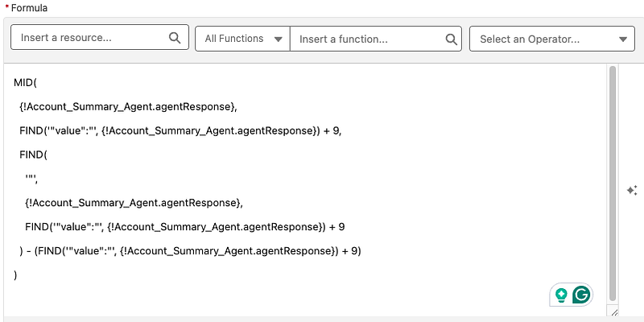Click the line starting with ') - (FIND'
Image resolution: width=644 pixels, height=322 pixels.
point(190,251)
